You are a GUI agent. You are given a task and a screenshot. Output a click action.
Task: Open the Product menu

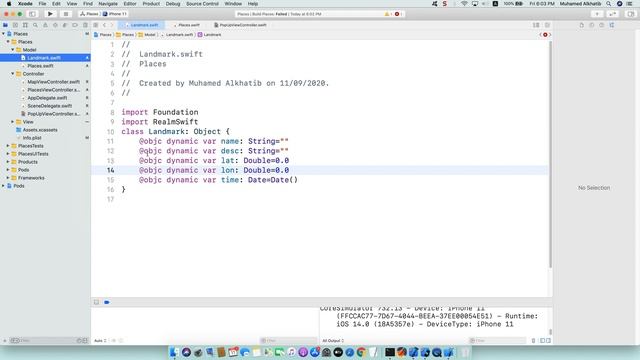click(151, 4)
